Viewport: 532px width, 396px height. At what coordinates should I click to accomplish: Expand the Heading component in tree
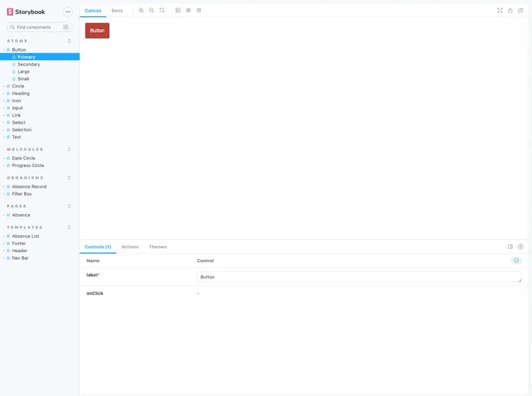20,94
